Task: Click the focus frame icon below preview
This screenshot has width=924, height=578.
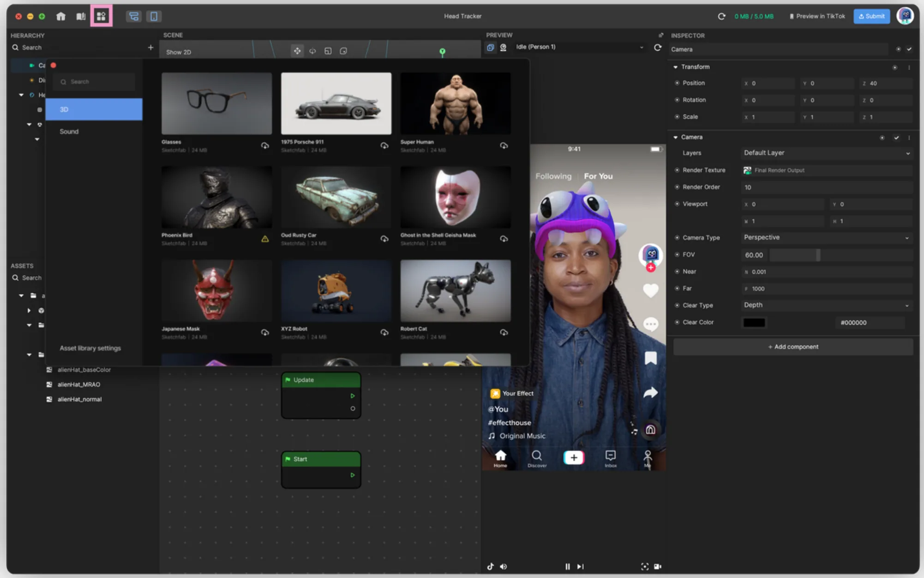Action: coord(645,566)
